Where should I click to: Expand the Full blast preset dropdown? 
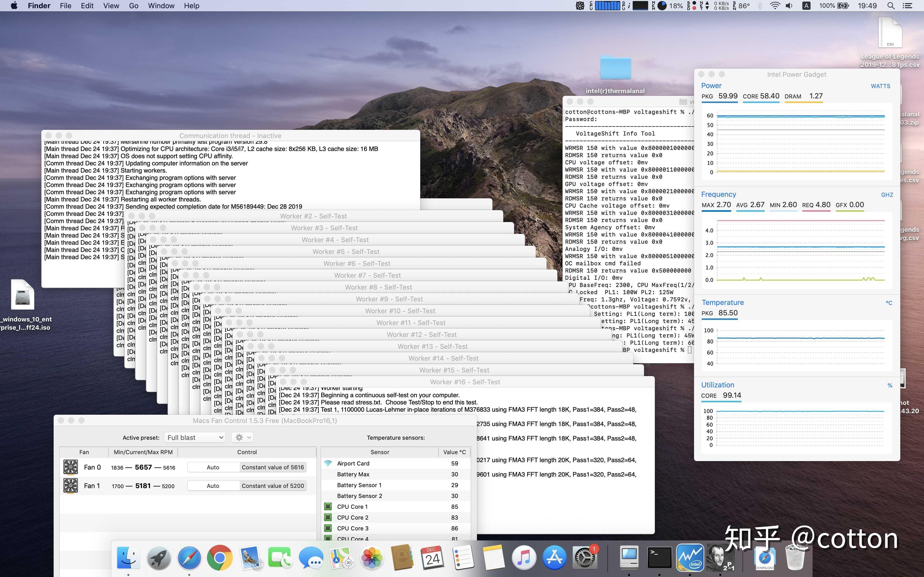[x=195, y=438]
